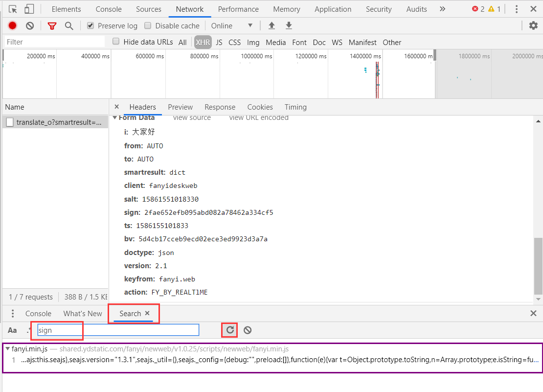The height and width of the screenshot is (392, 543).
Task: Open the Sources tab
Action: point(149,9)
